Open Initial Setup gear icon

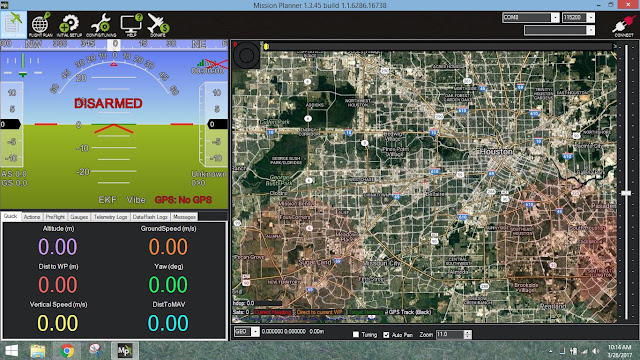point(69,24)
